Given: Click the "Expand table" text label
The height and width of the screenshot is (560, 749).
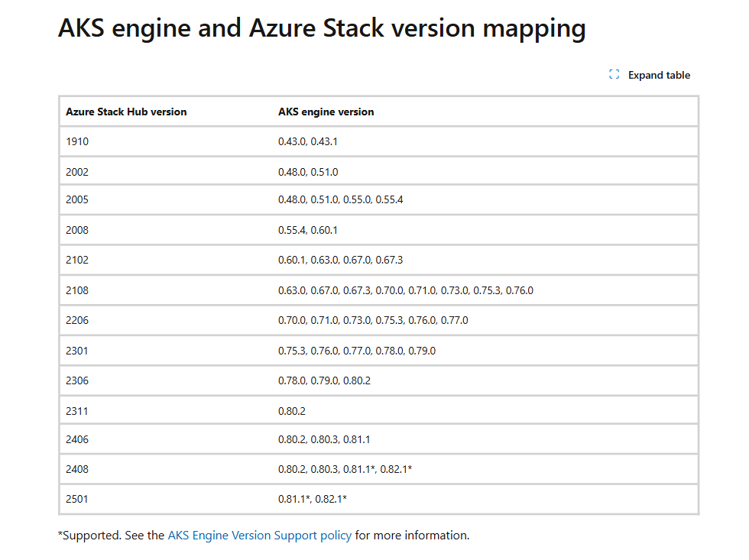Looking at the screenshot, I should click(x=659, y=75).
